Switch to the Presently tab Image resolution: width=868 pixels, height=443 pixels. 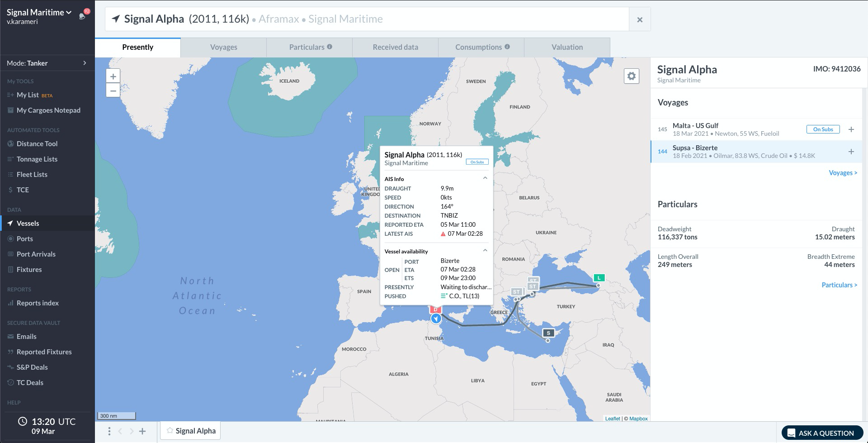137,48
